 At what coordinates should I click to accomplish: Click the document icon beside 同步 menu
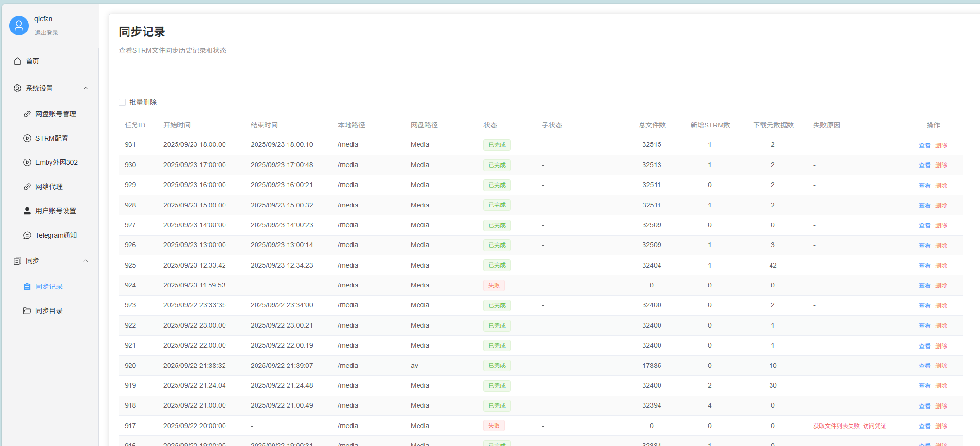click(x=17, y=261)
